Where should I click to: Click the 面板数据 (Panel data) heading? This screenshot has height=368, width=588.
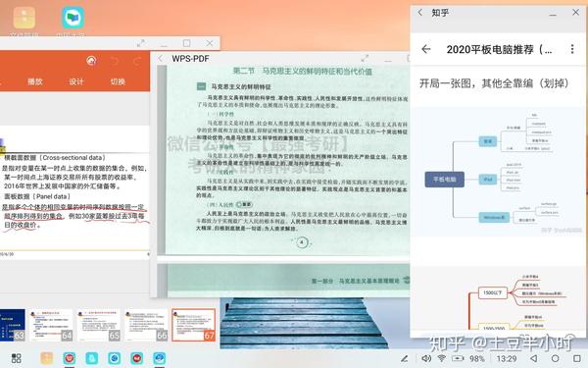click(x=37, y=196)
